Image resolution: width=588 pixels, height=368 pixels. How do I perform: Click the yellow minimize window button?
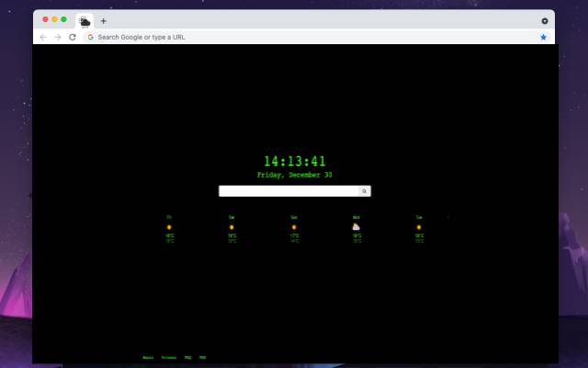click(55, 19)
